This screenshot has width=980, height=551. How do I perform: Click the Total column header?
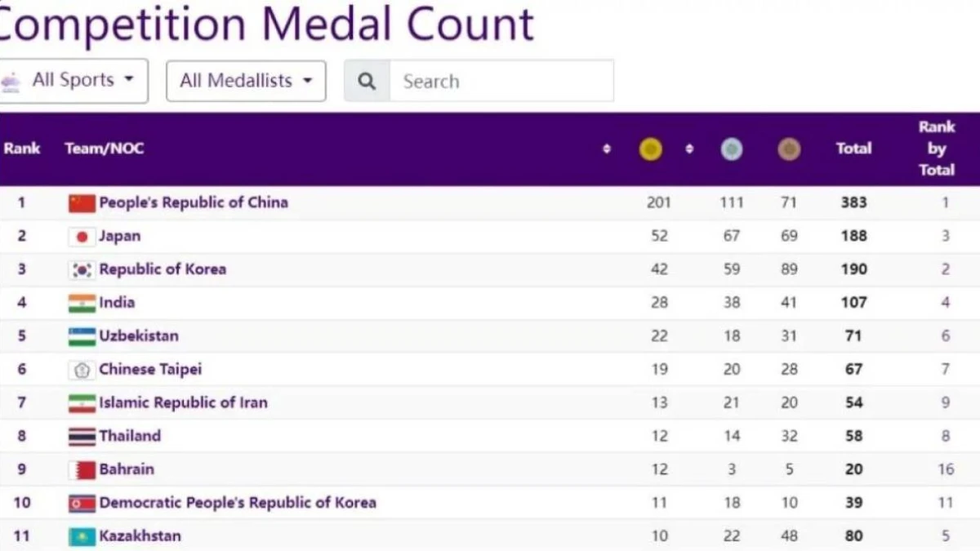(x=853, y=149)
